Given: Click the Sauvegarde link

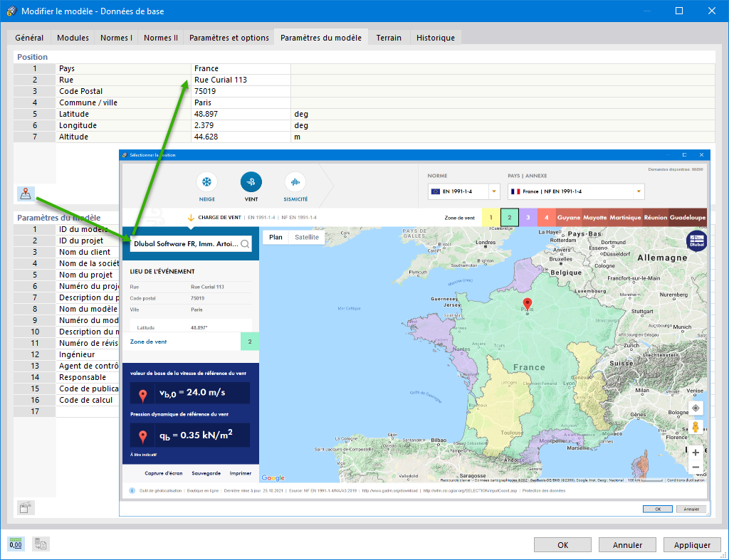Looking at the screenshot, I should [x=206, y=473].
